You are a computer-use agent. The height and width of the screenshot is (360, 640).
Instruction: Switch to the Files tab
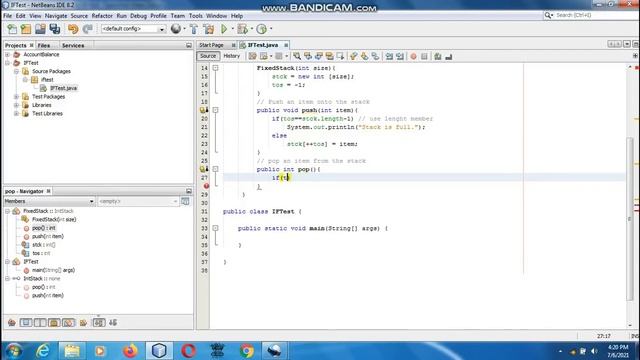pos(44,46)
